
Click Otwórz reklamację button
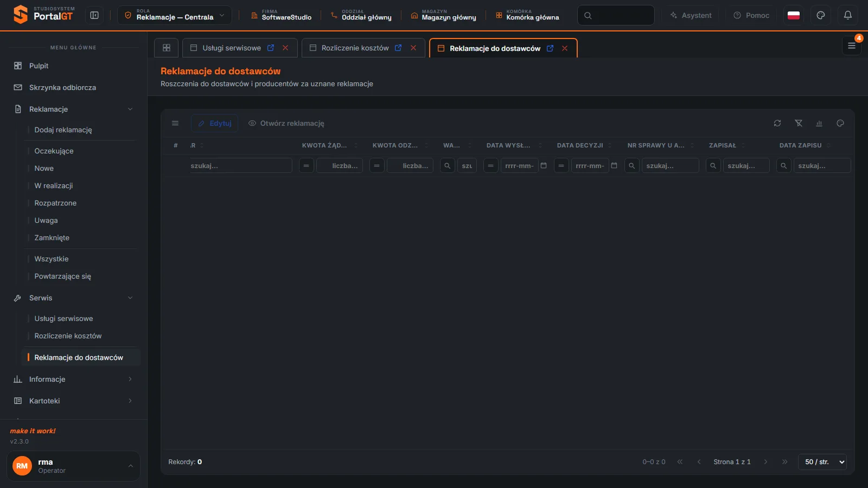(286, 123)
